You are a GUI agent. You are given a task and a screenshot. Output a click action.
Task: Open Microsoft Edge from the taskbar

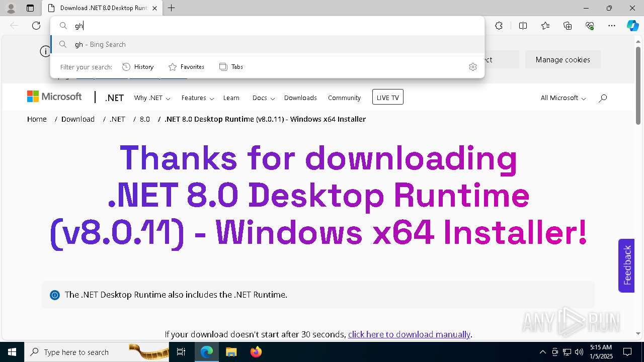coord(207,352)
